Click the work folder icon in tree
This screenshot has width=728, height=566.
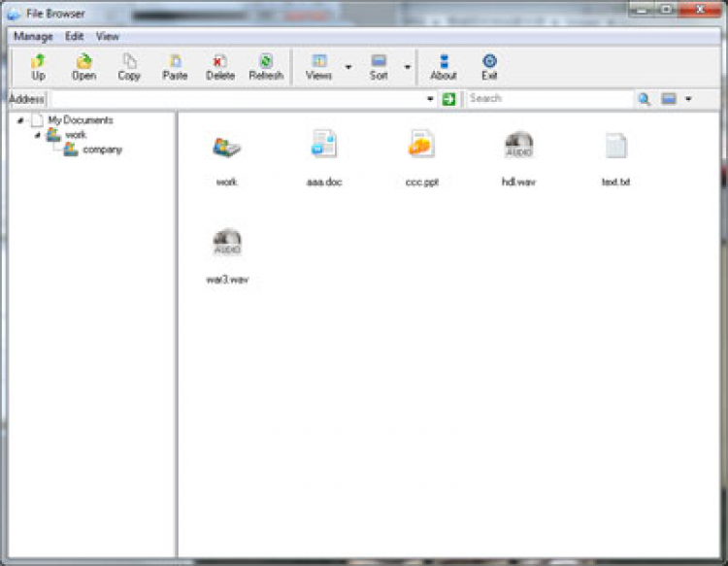(53, 135)
